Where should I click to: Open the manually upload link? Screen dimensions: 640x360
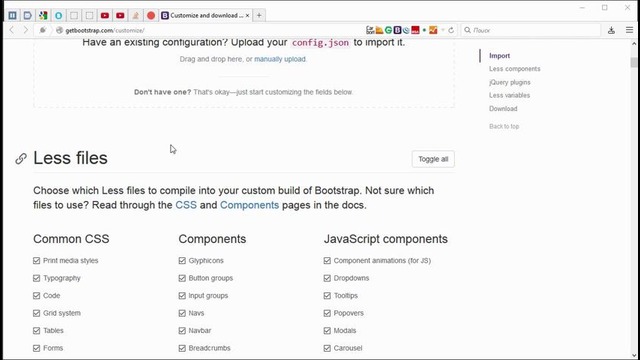coord(280,59)
